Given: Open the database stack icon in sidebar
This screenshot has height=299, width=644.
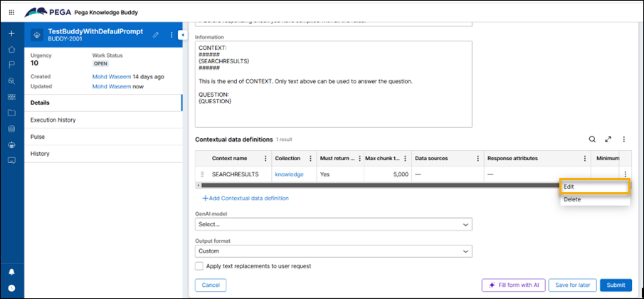Looking at the screenshot, I should (11, 129).
